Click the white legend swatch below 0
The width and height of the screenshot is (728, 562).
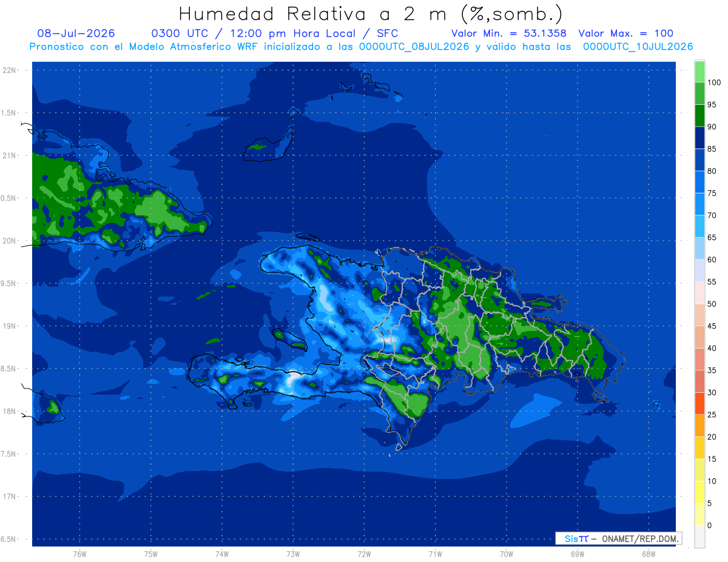coord(699,536)
